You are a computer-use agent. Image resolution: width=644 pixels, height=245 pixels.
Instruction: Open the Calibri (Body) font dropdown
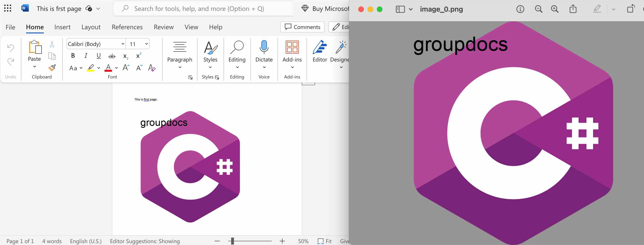click(x=123, y=44)
